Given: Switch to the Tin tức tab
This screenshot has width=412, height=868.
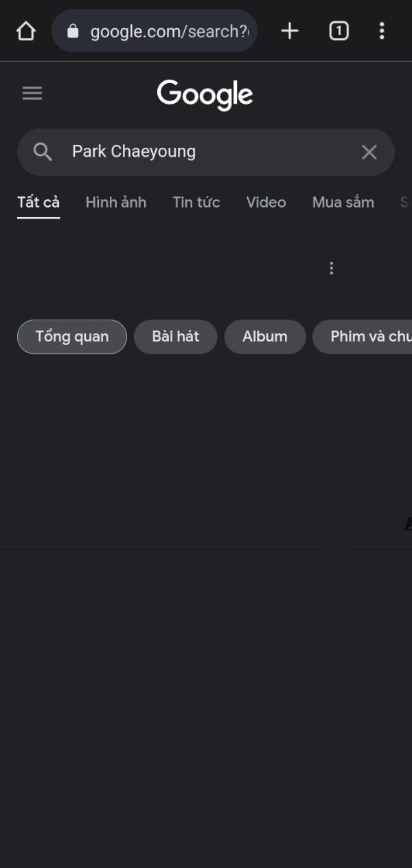Looking at the screenshot, I should coord(196,203).
